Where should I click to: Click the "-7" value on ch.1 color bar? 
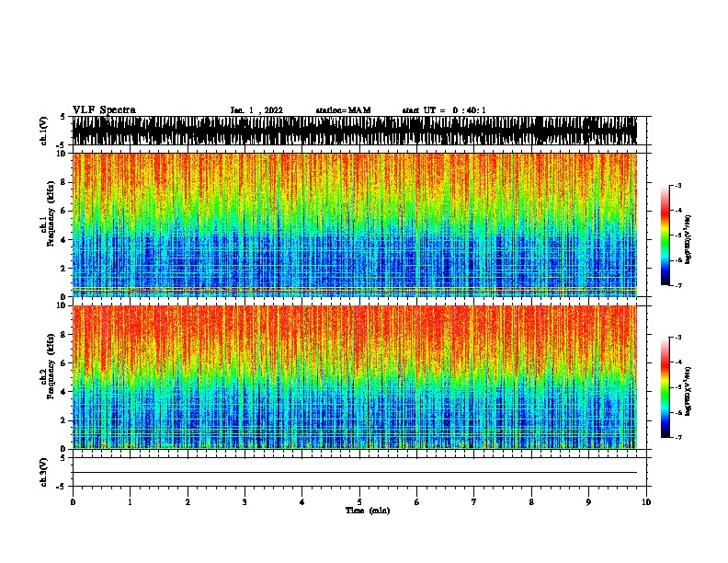[678, 285]
